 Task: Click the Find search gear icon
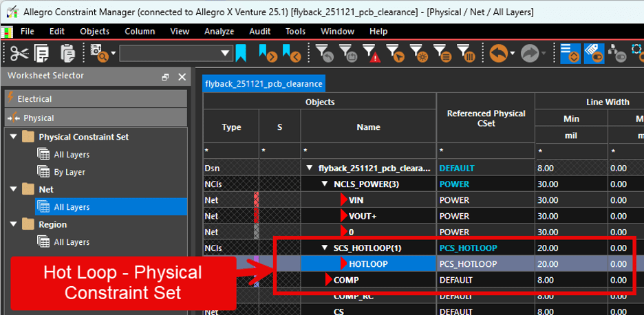point(99,53)
